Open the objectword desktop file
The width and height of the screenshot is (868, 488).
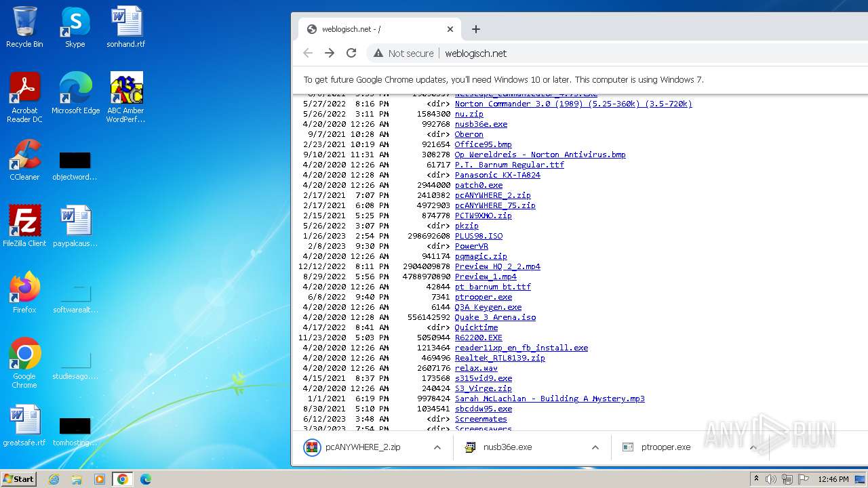tap(75, 166)
